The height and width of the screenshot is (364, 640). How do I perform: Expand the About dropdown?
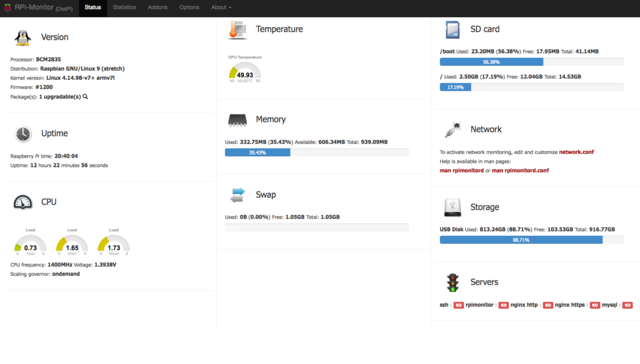pos(221,7)
